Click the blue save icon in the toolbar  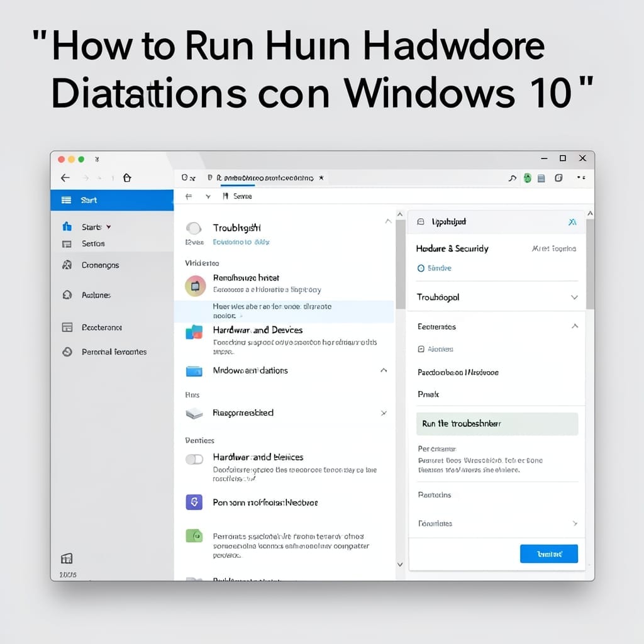pos(541,178)
